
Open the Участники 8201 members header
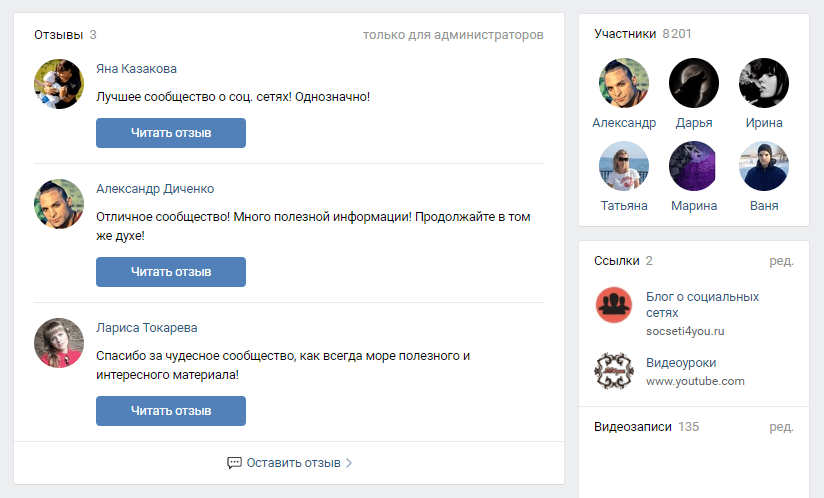[x=643, y=34]
